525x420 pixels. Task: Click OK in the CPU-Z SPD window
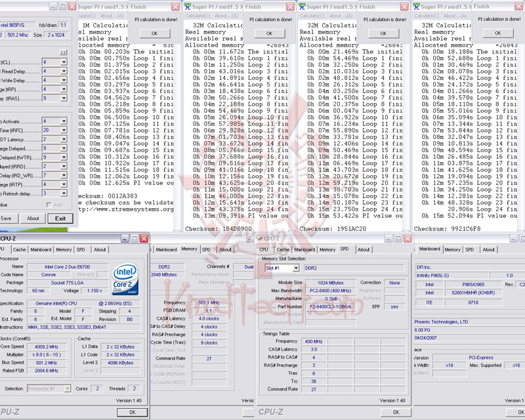(396, 412)
